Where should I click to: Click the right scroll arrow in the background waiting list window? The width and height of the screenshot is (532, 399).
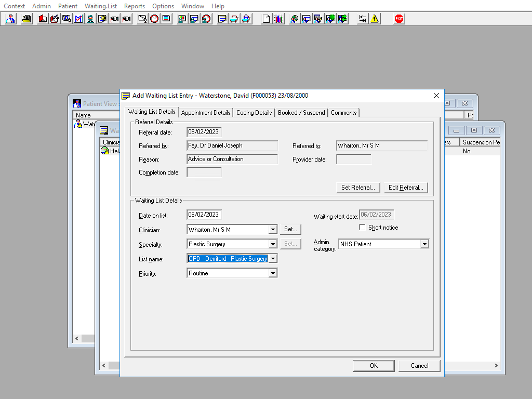(x=496, y=365)
